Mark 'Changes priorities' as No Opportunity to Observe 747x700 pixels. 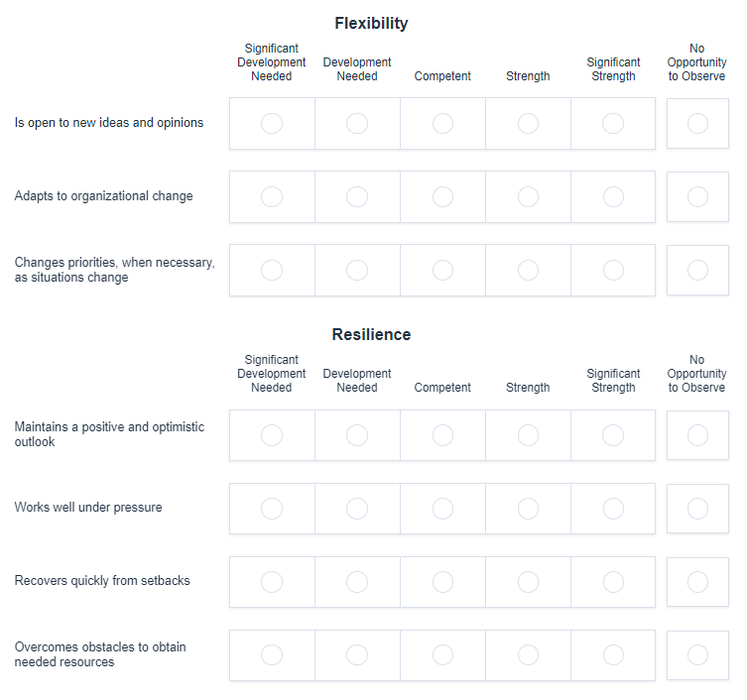[697, 270]
